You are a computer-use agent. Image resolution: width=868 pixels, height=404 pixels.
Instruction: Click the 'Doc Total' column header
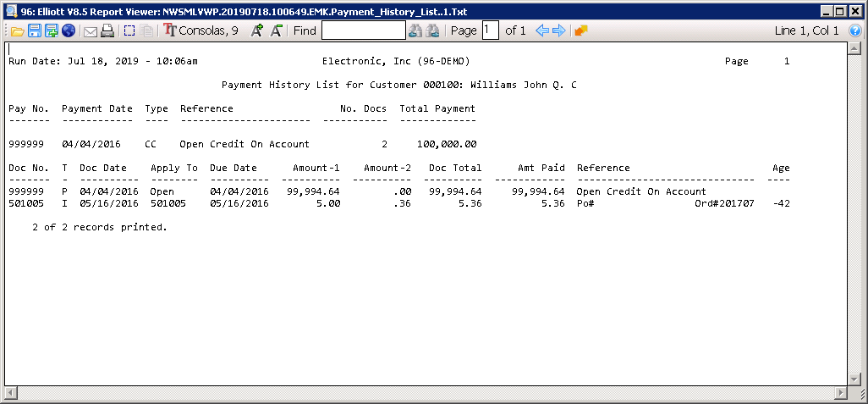[455, 168]
